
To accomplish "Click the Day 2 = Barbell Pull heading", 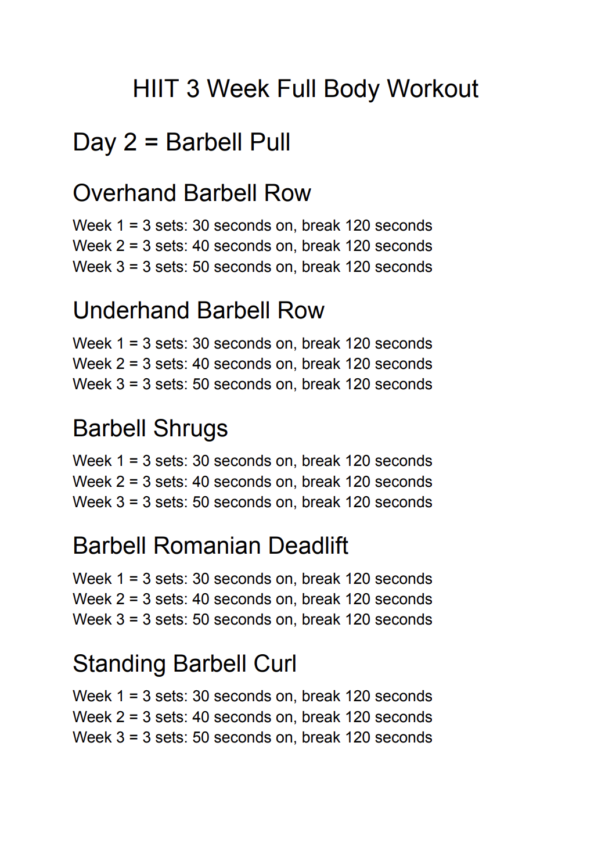I will point(181,142).
